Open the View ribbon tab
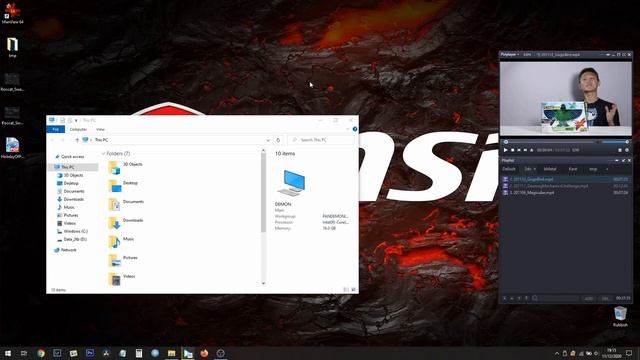 click(x=100, y=129)
